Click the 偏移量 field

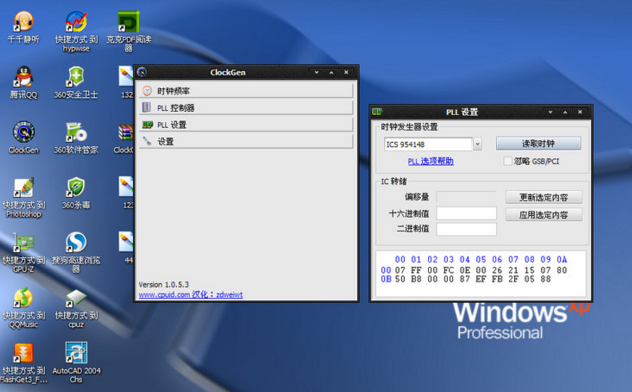[x=466, y=197]
